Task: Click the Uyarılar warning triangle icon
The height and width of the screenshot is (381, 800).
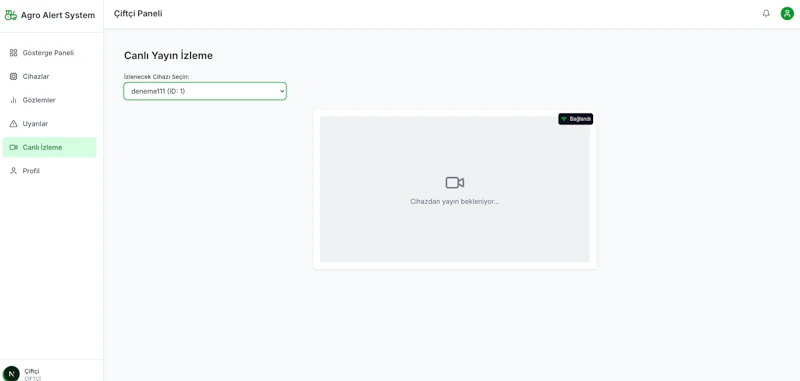Action: click(x=14, y=123)
